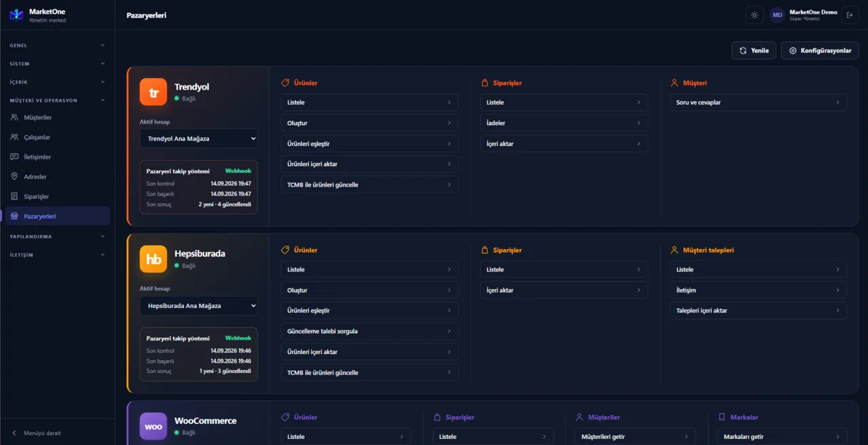Open Trendyol Siparişler İadeler
Screen dimensions: 868x445
(x=564, y=123)
